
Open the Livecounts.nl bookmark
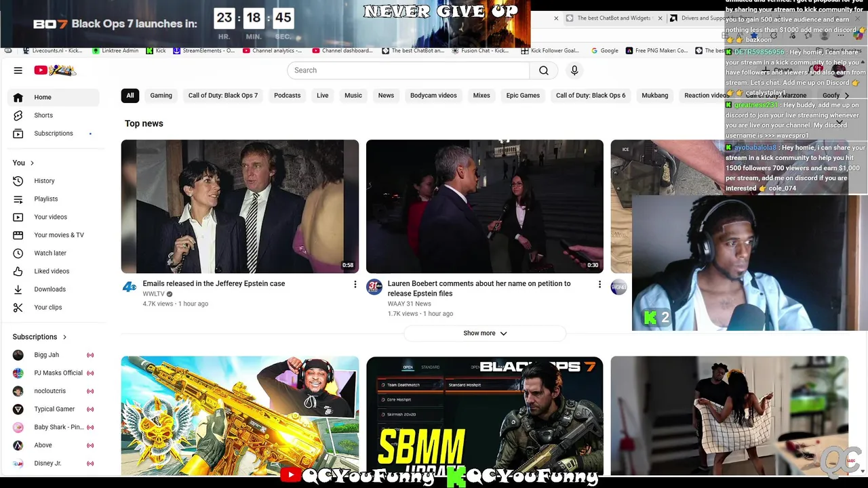click(53, 51)
